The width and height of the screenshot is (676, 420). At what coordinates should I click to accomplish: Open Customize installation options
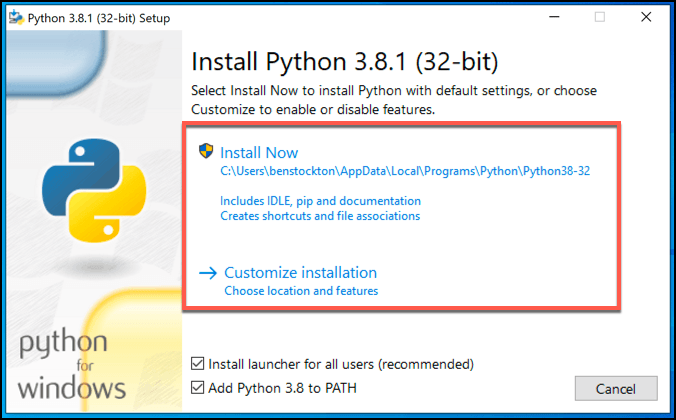[300, 272]
